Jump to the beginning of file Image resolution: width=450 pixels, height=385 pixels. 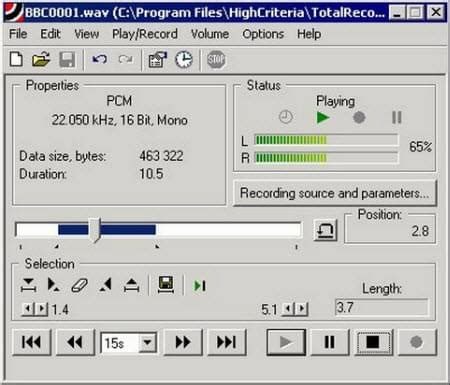coord(31,342)
